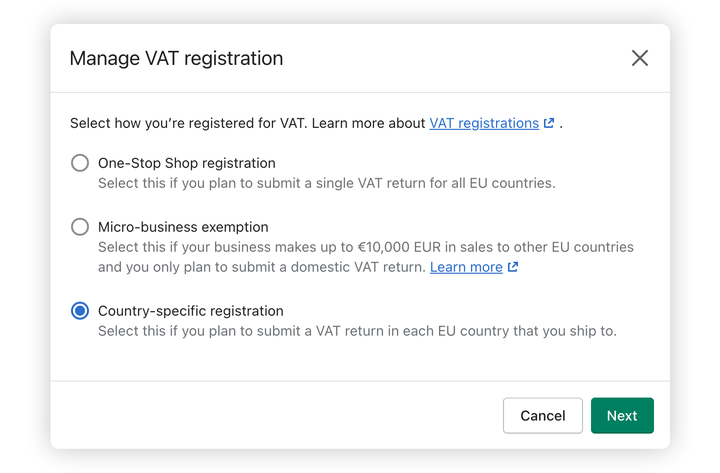Select the Country-specific registration radio button
720x473 pixels.
80,311
